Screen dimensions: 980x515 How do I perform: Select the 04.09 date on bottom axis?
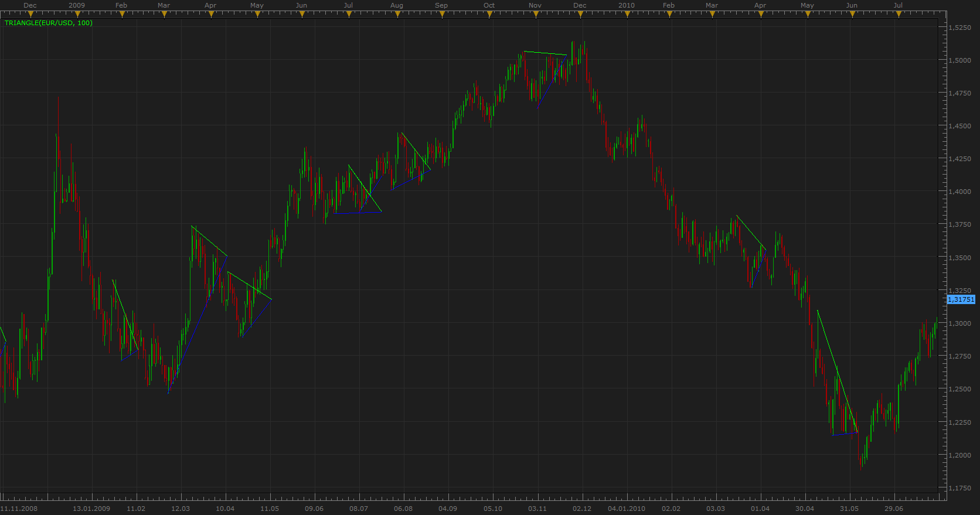pyautogui.click(x=448, y=509)
